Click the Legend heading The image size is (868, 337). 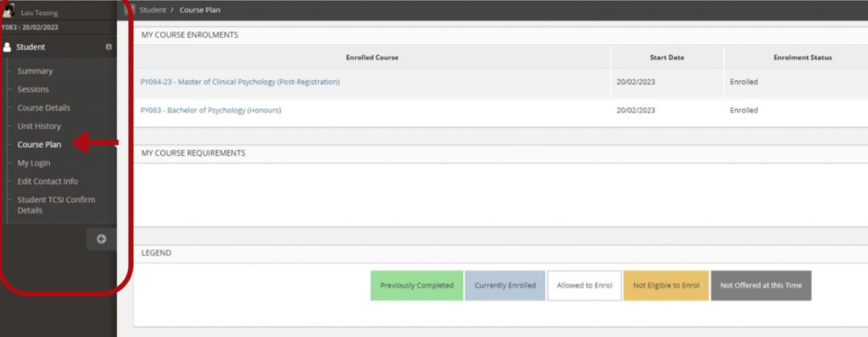pos(156,253)
